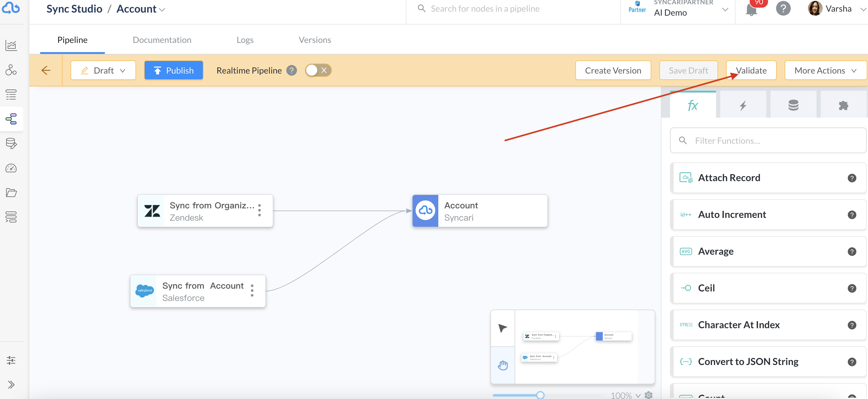Open Salesforce node three-dot menu
The height and width of the screenshot is (399, 868).
pyautogui.click(x=252, y=291)
